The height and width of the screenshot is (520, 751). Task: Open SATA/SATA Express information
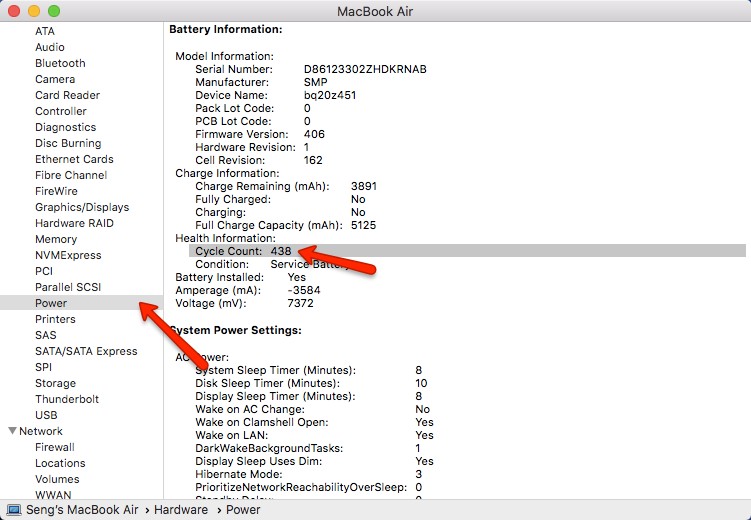[86, 351]
